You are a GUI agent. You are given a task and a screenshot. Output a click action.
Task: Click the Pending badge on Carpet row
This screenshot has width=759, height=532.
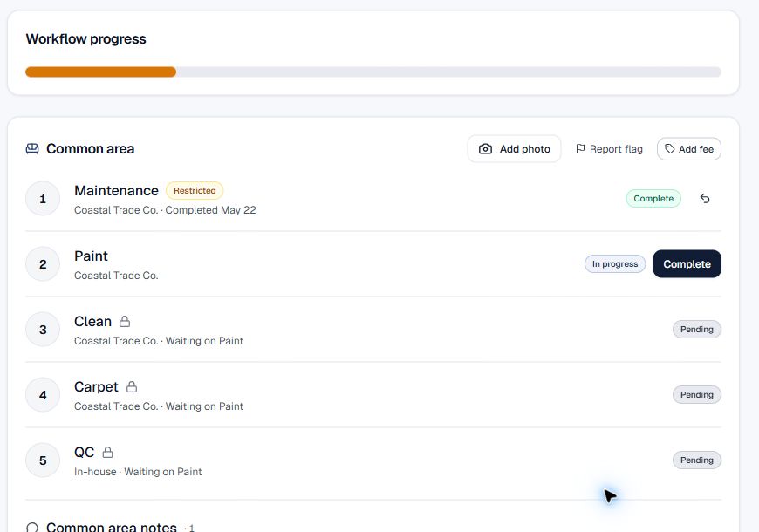696,394
